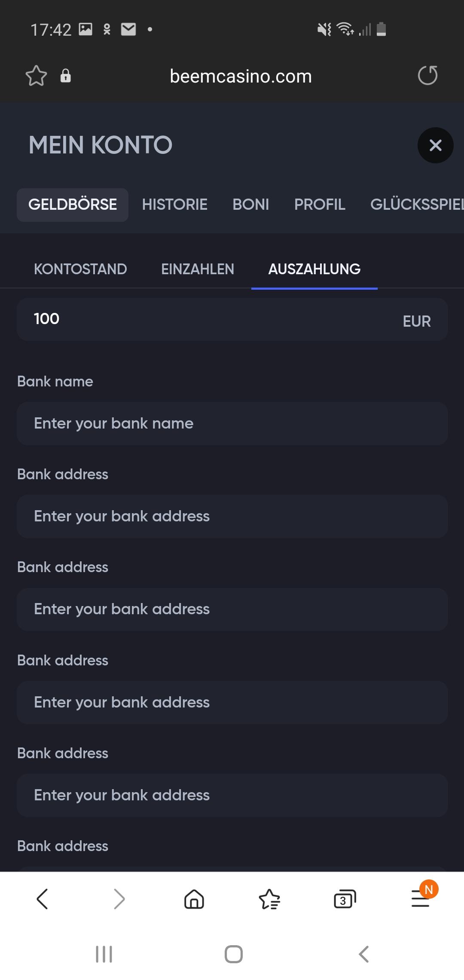Open the browser menu icon
Viewport: 464px width, 980px height.
[x=421, y=898]
